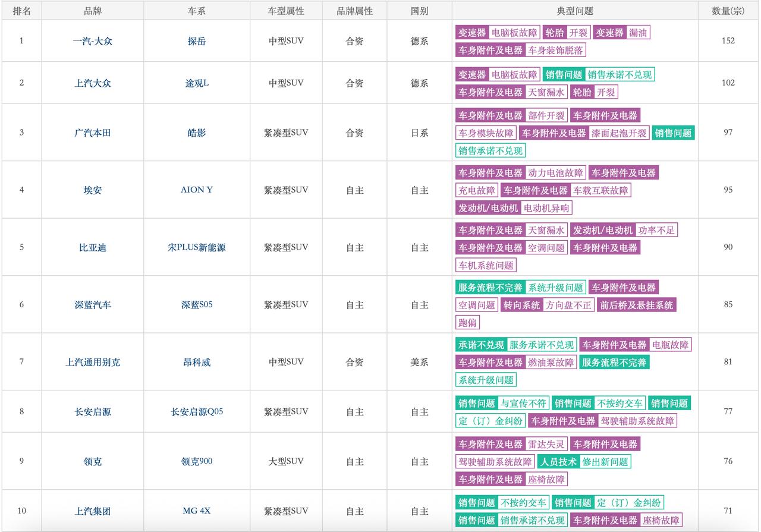Select the 漏油 tag in the 探岳 row

tap(638, 33)
